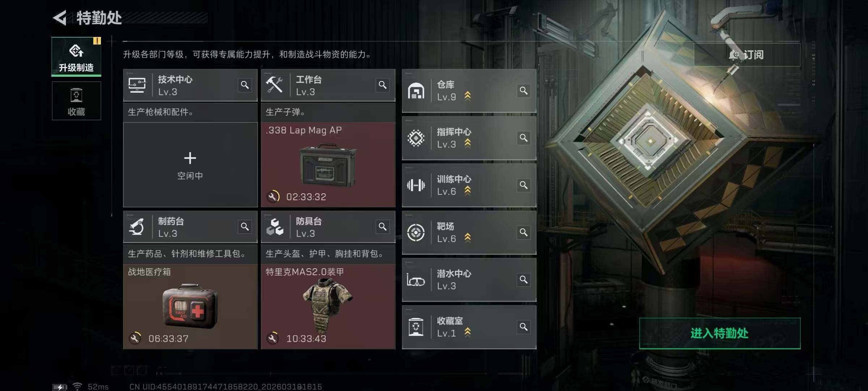Inspect 潜水中心 with magnifier icon
The image size is (868, 391).
(524, 280)
